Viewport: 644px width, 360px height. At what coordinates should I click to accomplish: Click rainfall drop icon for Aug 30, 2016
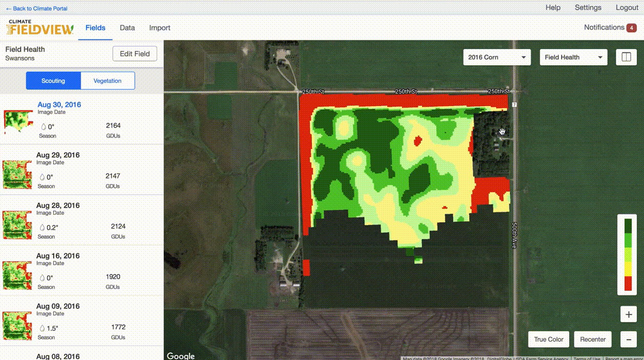[x=44, y=126]
